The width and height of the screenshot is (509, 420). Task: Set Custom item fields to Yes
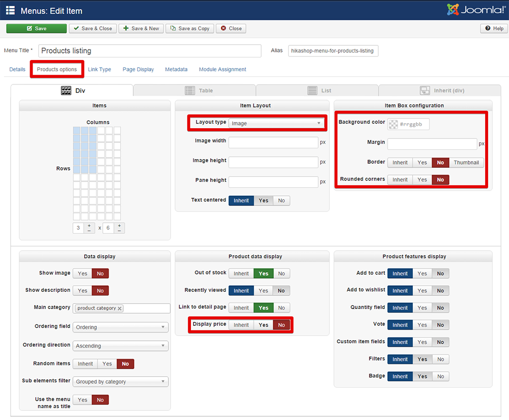coord(422,342)
